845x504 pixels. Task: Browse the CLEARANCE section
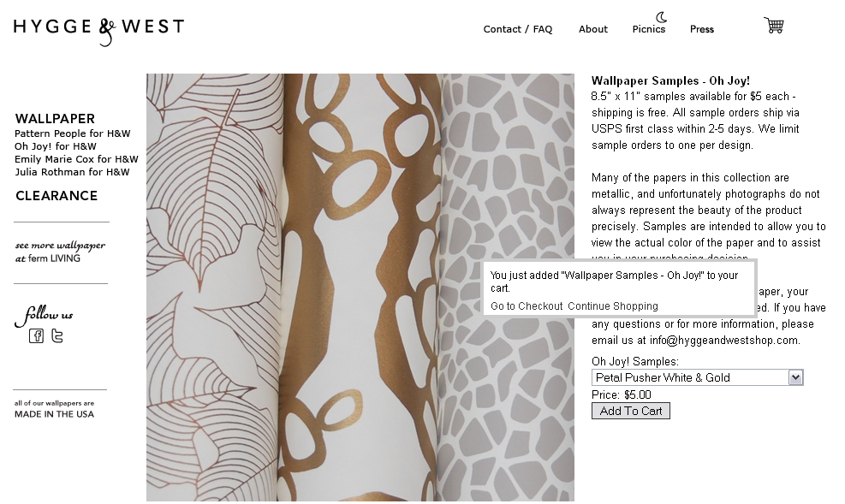click(x=57, y=196)
